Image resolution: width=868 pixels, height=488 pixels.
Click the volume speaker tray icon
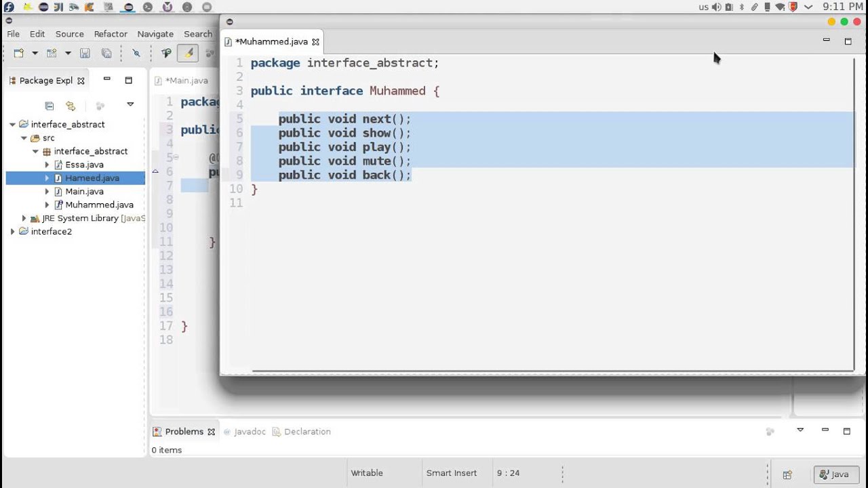(x=716, y=7)
